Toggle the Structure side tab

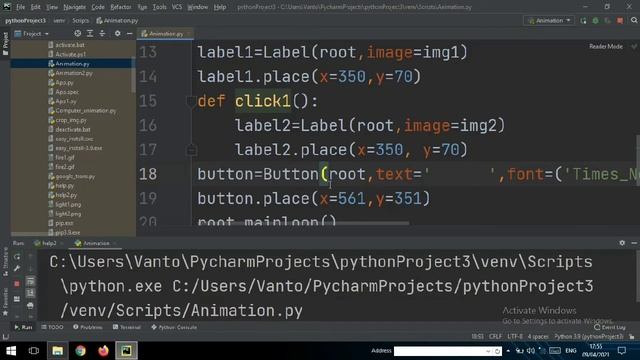click(x=5, y=261)
